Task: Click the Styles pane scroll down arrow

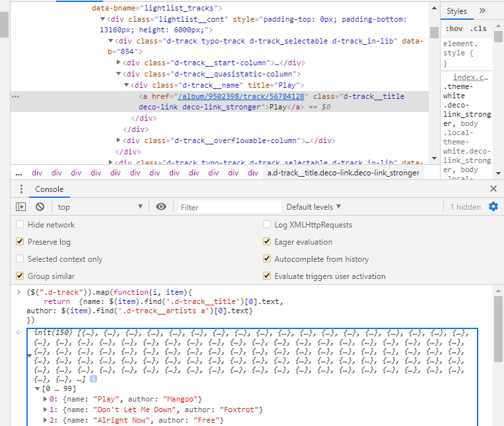Action: 498,173
